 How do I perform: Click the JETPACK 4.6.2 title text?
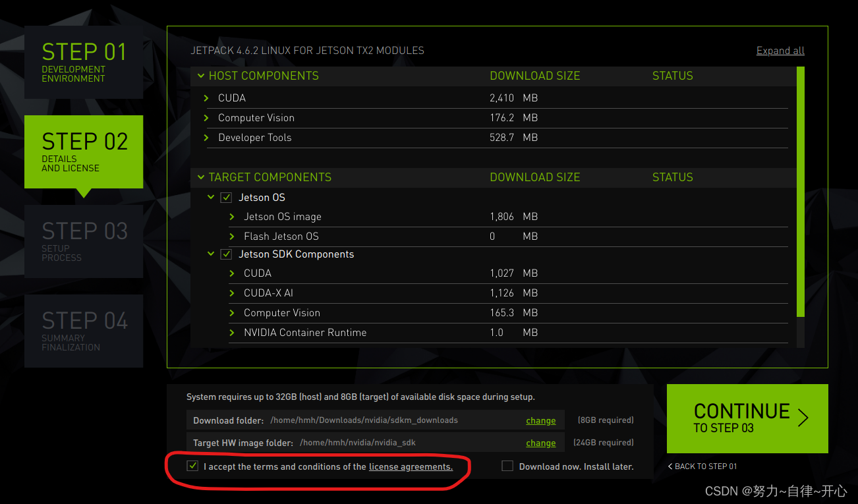[308, 51]
